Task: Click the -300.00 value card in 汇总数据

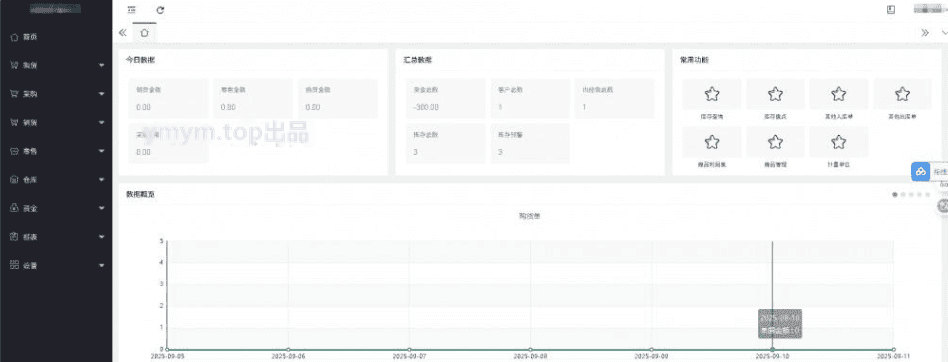Action: tap(446, 99)
